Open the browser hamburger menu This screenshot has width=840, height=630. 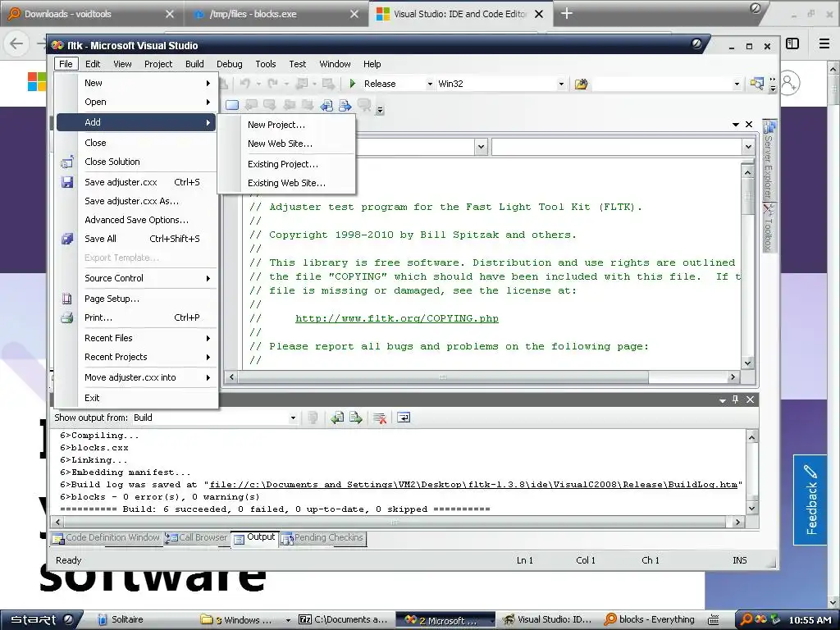tap(824, 43)
